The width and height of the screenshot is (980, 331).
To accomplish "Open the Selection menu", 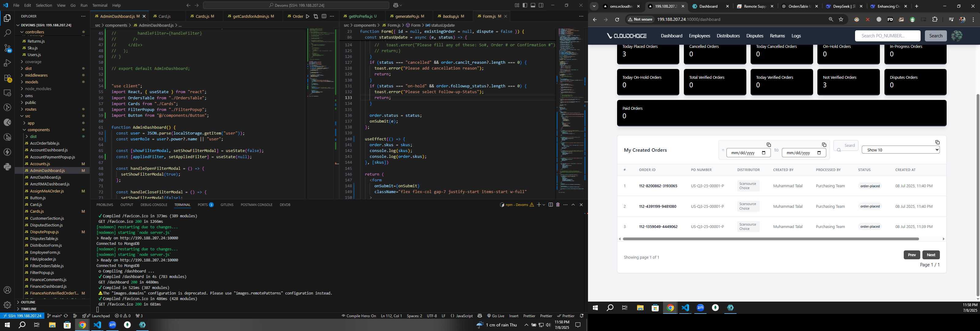I will (x=44, y=5).
